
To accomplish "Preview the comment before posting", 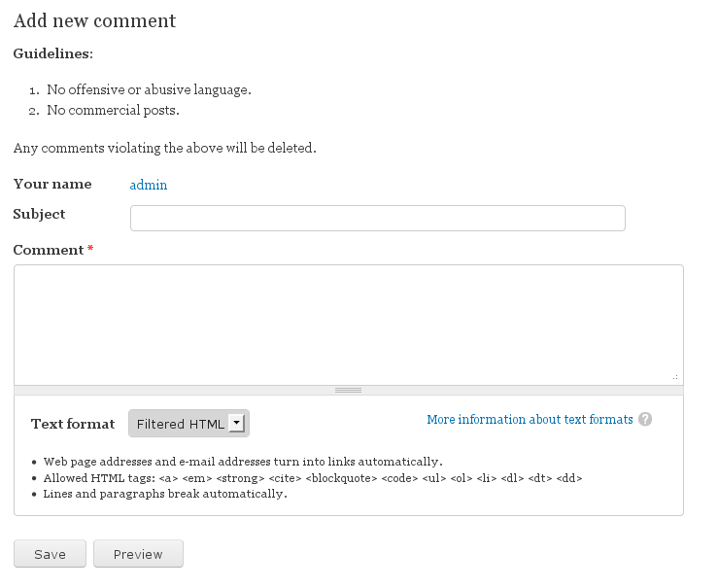I will [x=138, y=554].
